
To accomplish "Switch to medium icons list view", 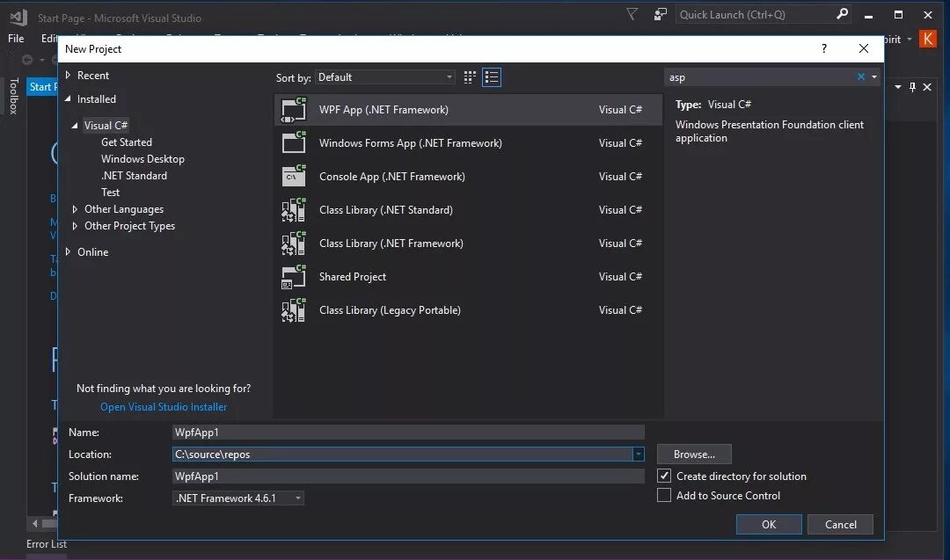I will 492,77.
